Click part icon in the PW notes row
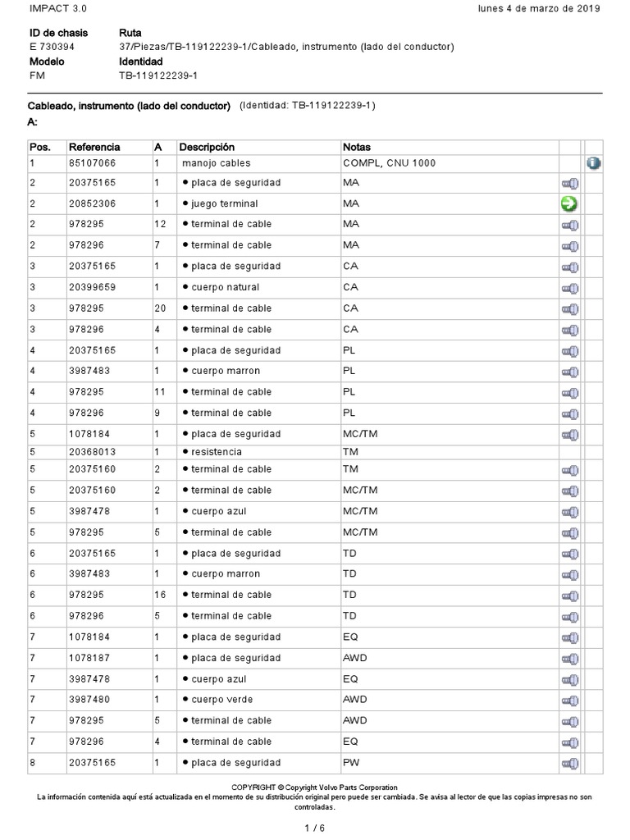 [569, 764]
